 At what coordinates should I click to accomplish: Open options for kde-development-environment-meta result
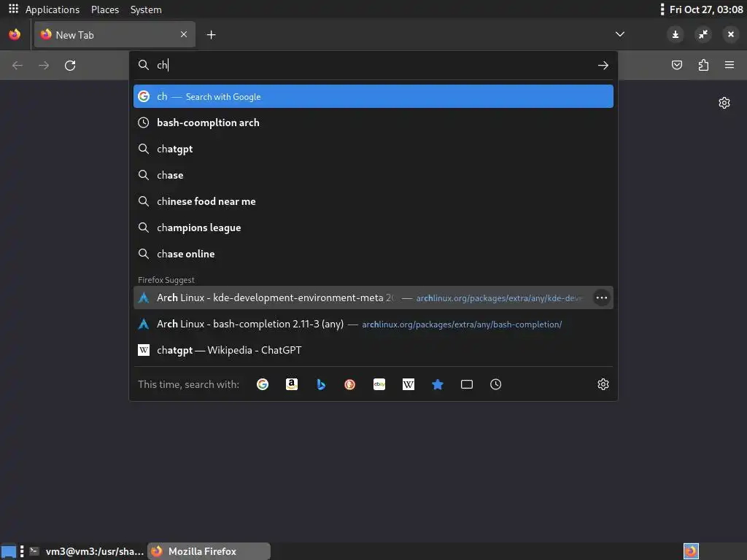click(x=602, y=297)
